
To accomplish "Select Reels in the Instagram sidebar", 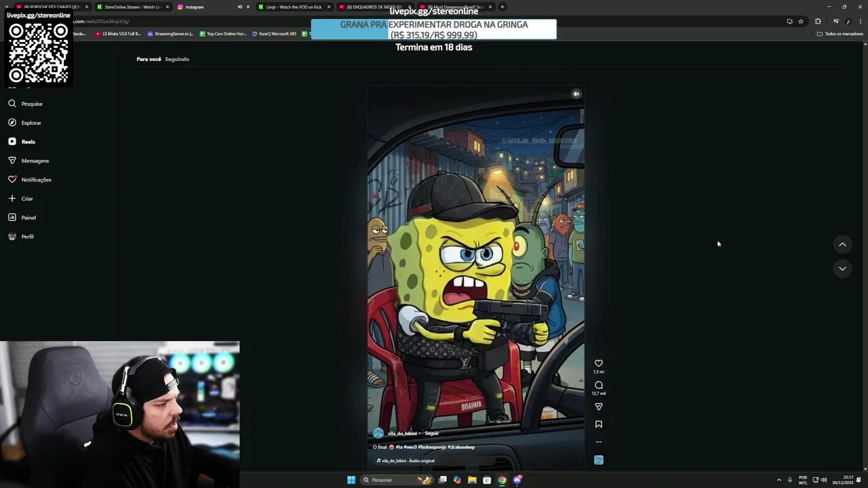I will [x=22, y=142].
